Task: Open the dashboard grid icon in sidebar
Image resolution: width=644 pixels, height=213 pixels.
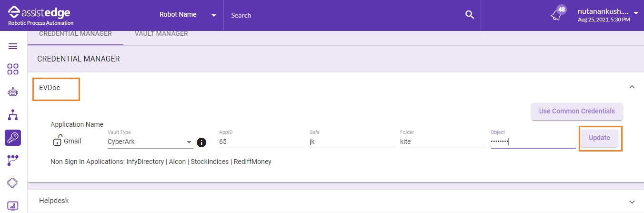Action: point(13,69)
